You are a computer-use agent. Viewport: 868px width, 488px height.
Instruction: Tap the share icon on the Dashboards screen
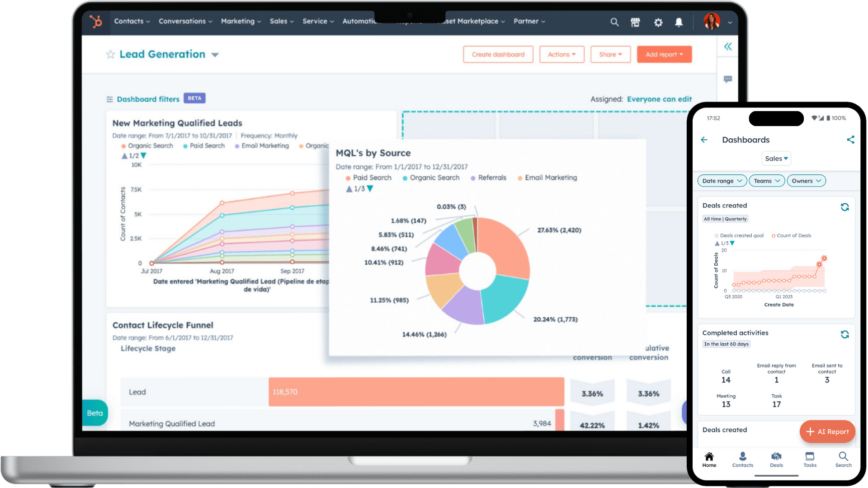pos(850,140)
